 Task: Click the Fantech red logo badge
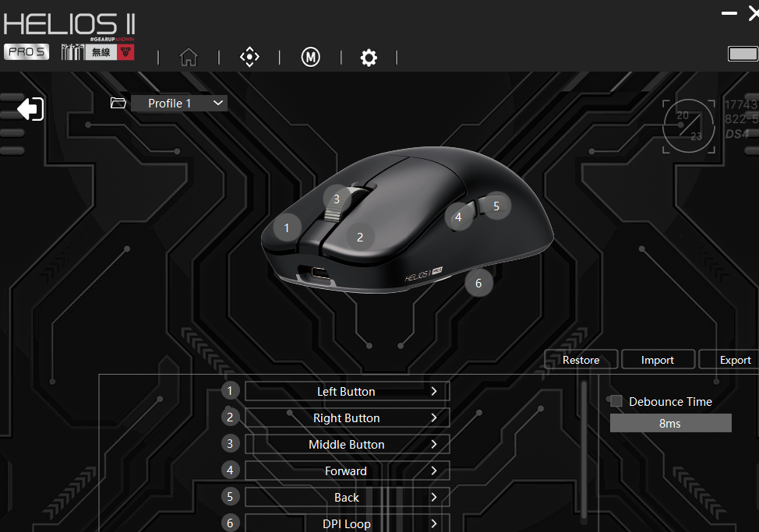pos(125,51)
